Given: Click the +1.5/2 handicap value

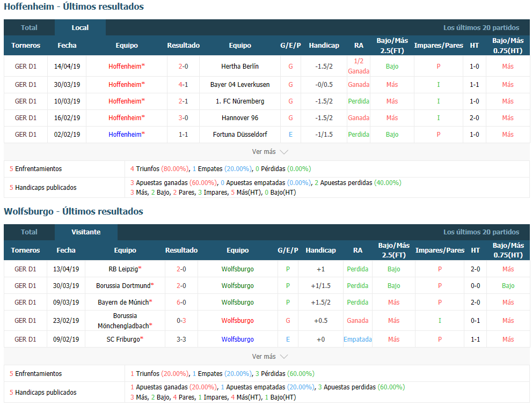Looking at the screenshot, I should point(320,302).
